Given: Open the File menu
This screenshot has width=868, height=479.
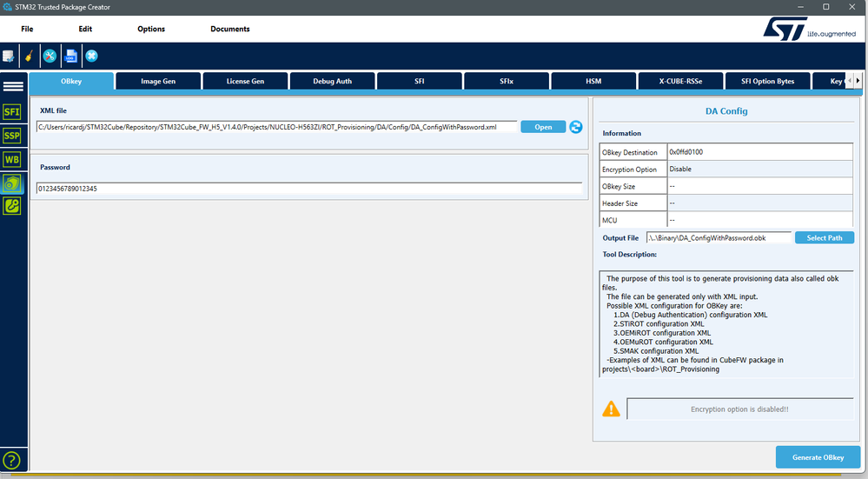Looking at the screenshot, I should [x=27, y=29].
